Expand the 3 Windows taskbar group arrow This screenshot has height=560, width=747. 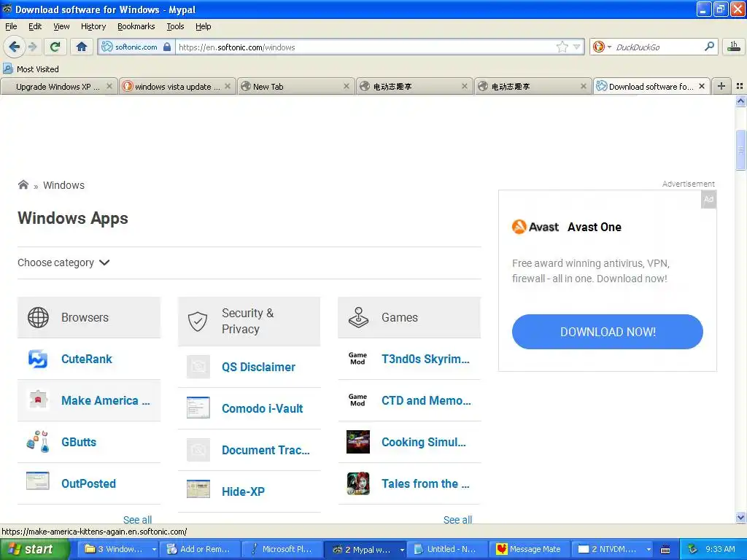(154, 550)
